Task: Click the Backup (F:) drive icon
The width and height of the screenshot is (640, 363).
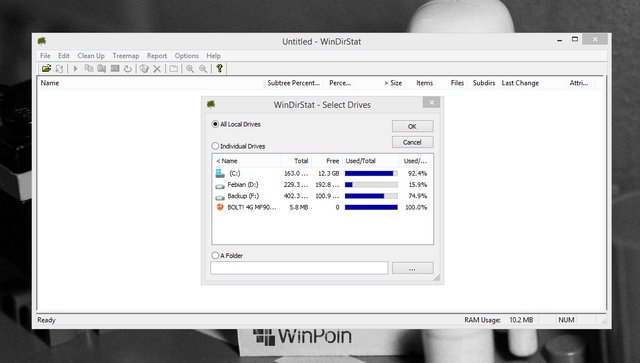Action: coord(220,197)
